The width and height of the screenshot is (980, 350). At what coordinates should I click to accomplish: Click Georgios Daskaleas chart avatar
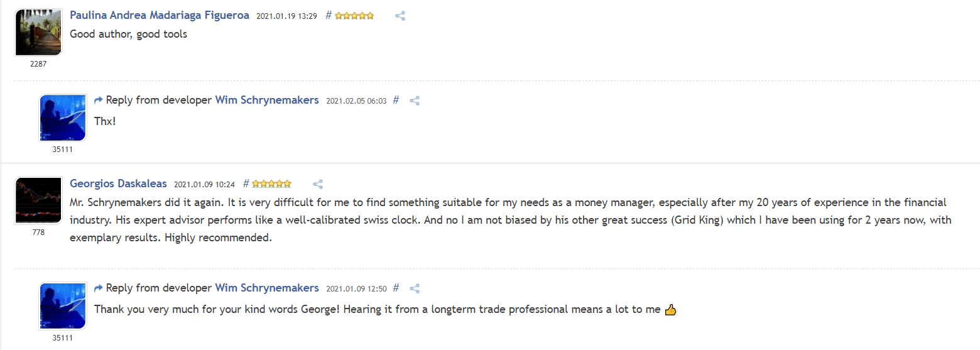38,201
